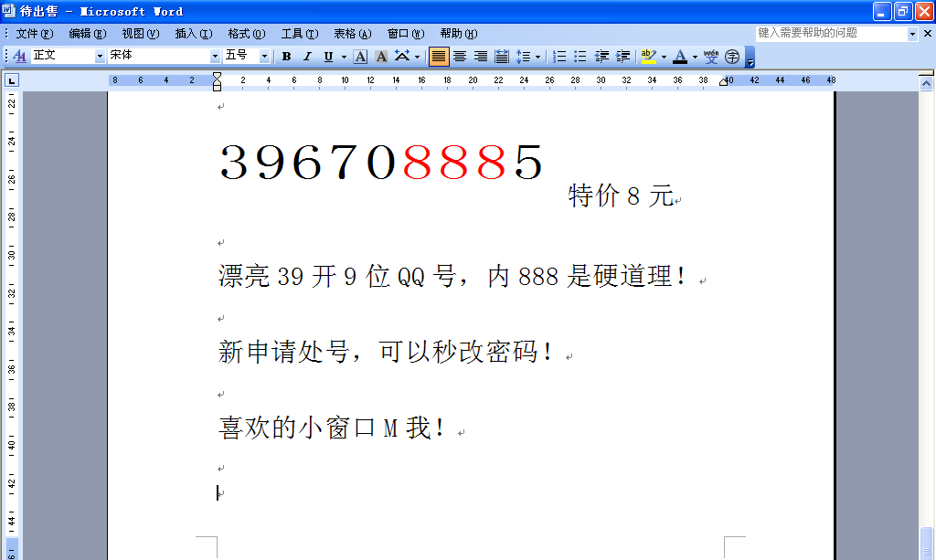Click line 新申请处号，可以秒改密码！
This screenshot has width=936, height=560.
(x=386, y=352)
